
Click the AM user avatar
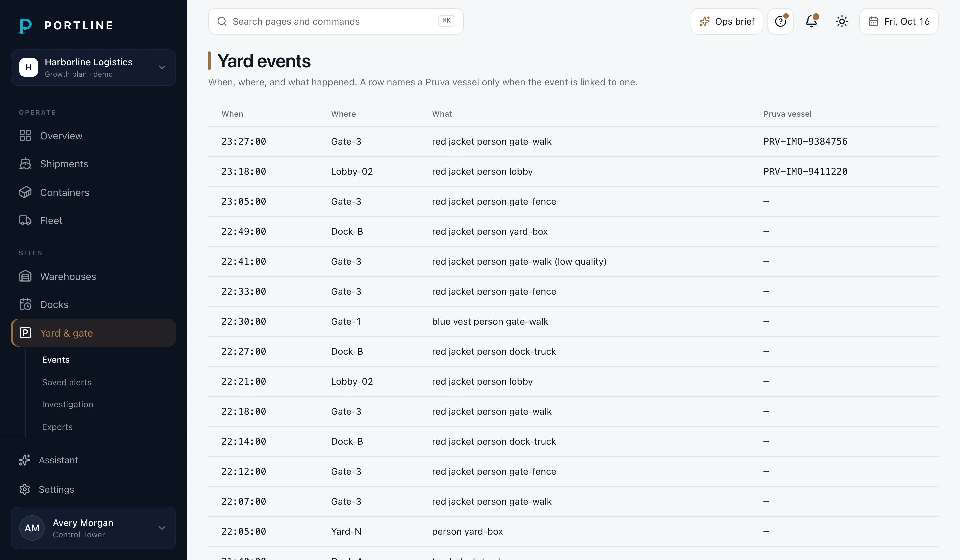tap(32, 528)
